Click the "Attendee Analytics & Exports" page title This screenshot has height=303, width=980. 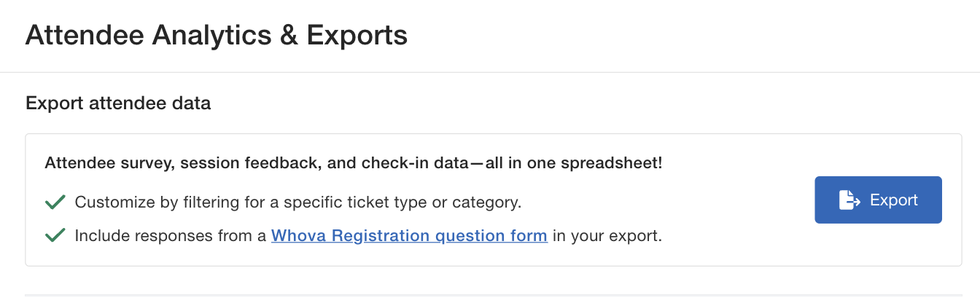tap(216, 35)
